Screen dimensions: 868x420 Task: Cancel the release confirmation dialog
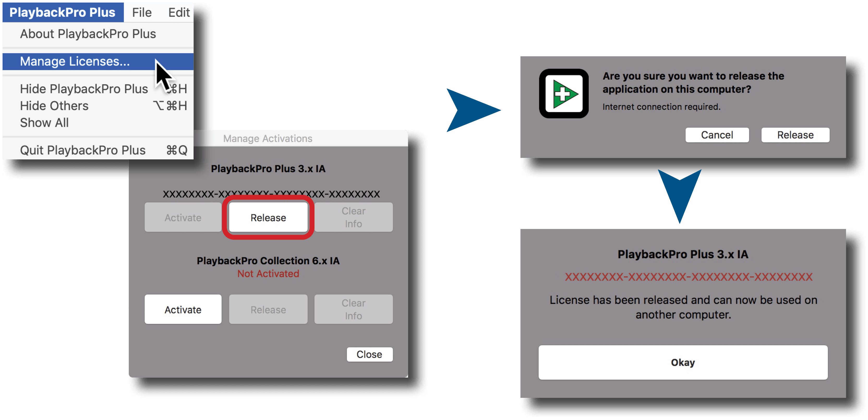pyautogui.click(x=717, y=135)
